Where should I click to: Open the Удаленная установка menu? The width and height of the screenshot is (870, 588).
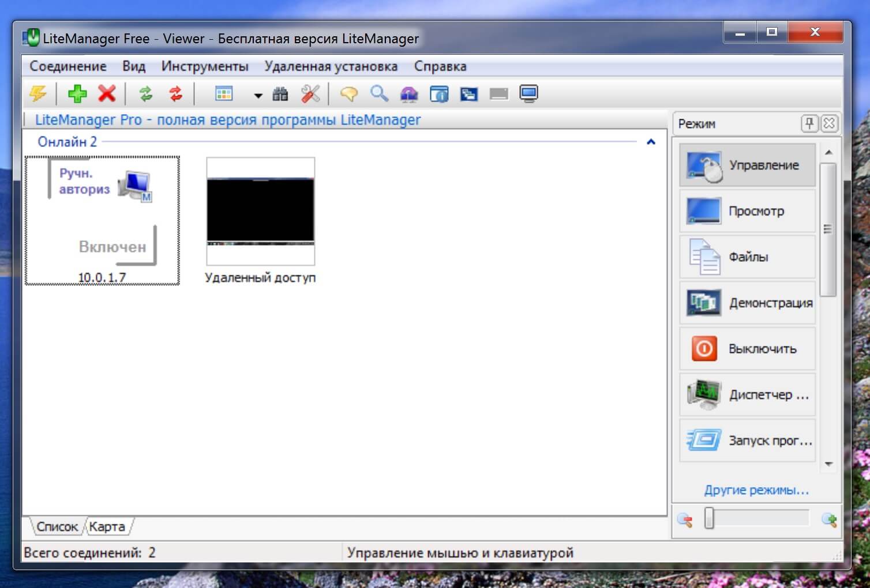coord(331,66)
